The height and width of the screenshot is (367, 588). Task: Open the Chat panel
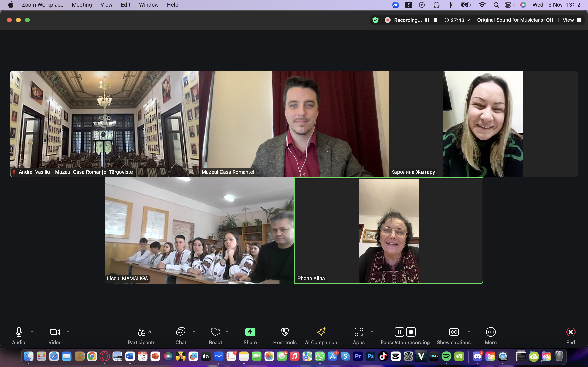click(180, 332)
